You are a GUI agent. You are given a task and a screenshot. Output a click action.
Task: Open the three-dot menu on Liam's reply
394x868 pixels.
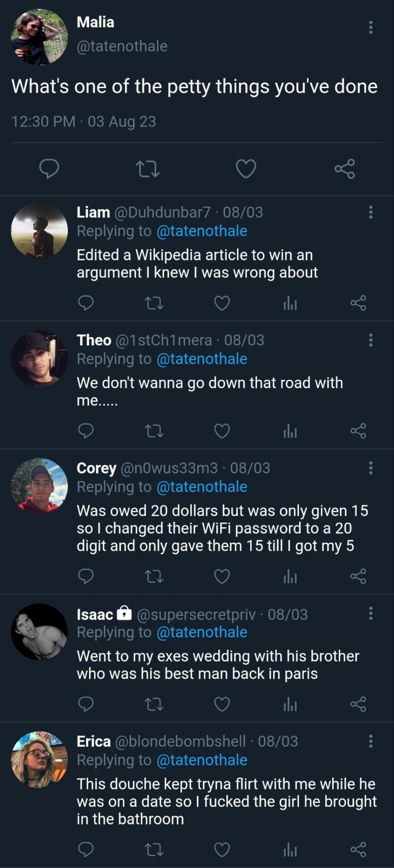[371, 212]
